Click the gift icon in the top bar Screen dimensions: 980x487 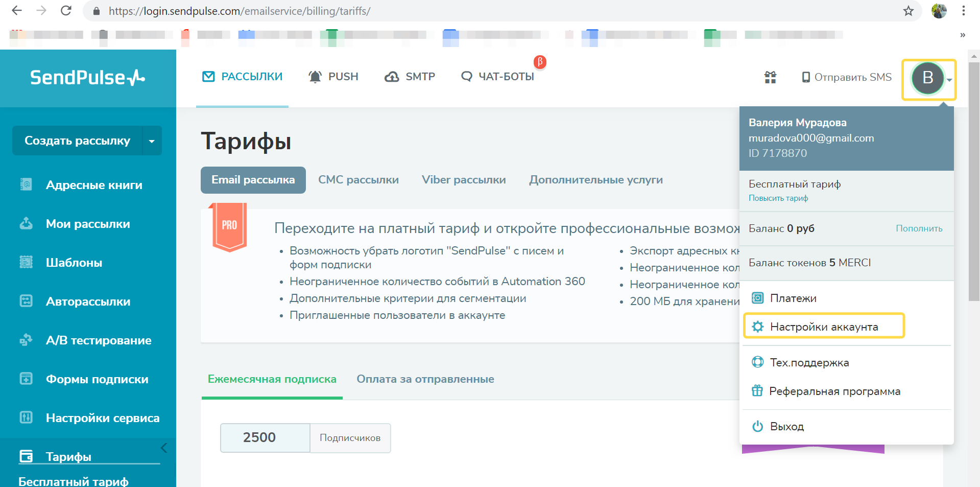[770, 77]
